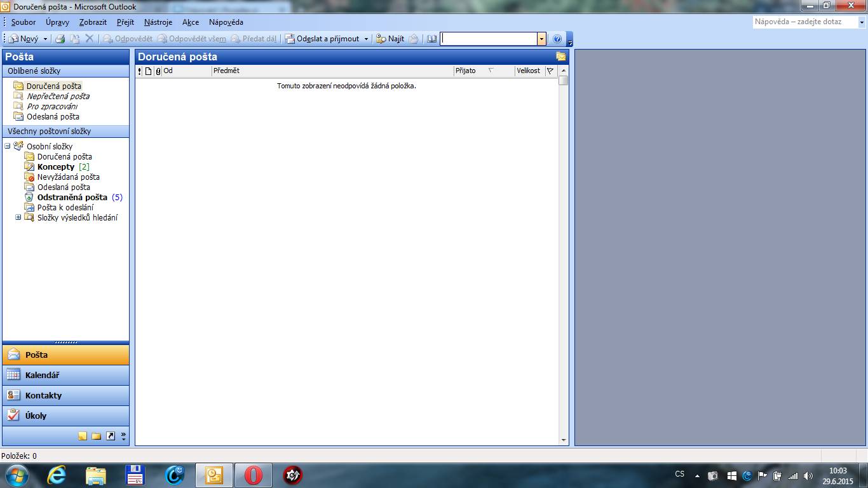Switch to Kalendář navigation pane

[65, 375]
